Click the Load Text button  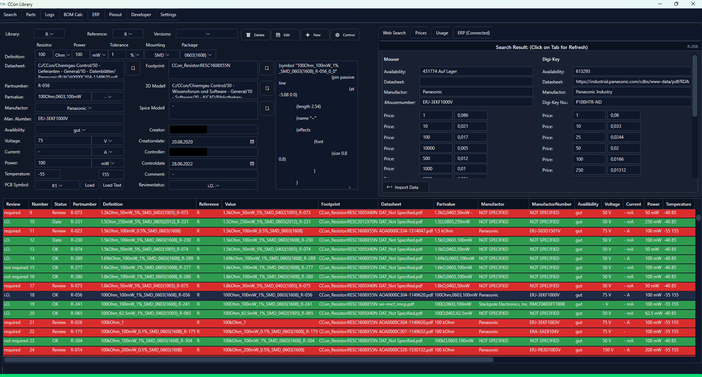pyautogui.click(x=112, y=185)
